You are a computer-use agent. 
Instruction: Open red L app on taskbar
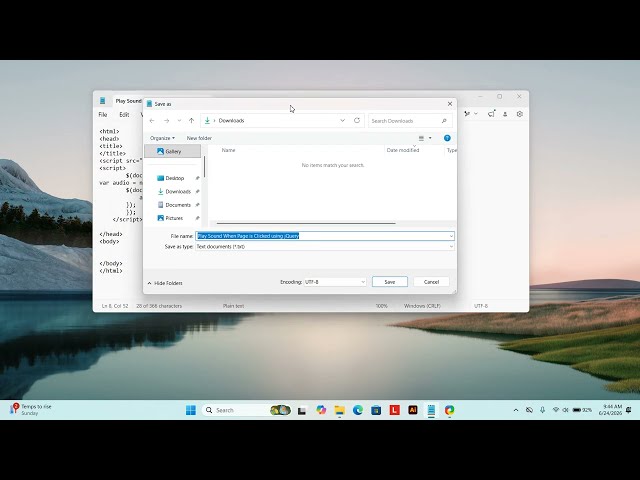point(394,410)
